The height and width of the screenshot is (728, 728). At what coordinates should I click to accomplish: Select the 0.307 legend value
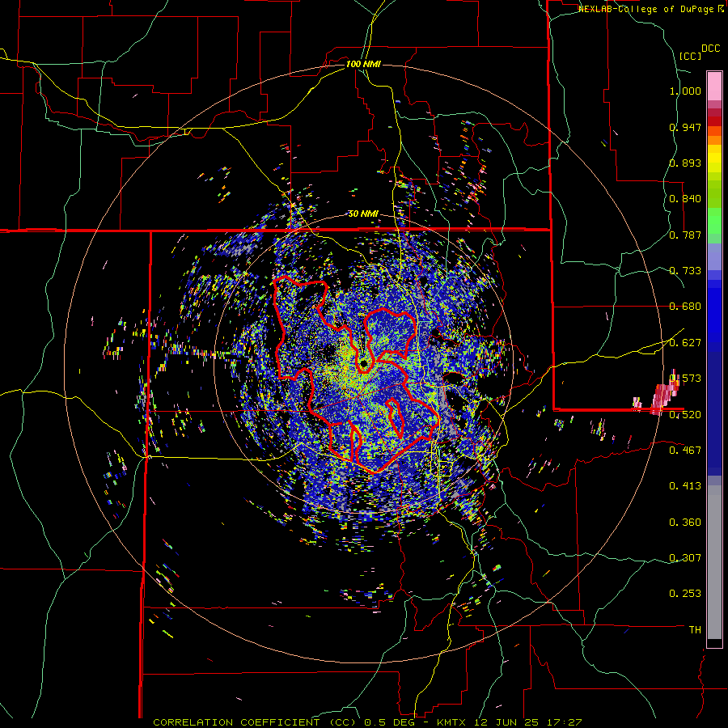(x=685, y=557)
